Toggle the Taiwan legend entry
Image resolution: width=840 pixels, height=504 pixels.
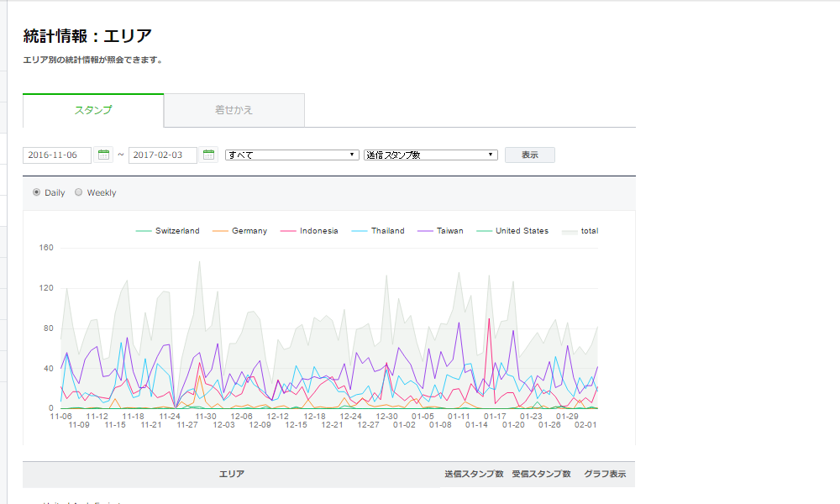[x=440, y=231]
